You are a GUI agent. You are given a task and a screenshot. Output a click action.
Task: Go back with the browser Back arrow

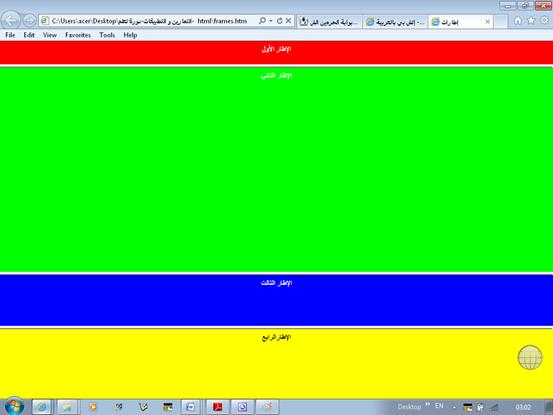[11, 20]
